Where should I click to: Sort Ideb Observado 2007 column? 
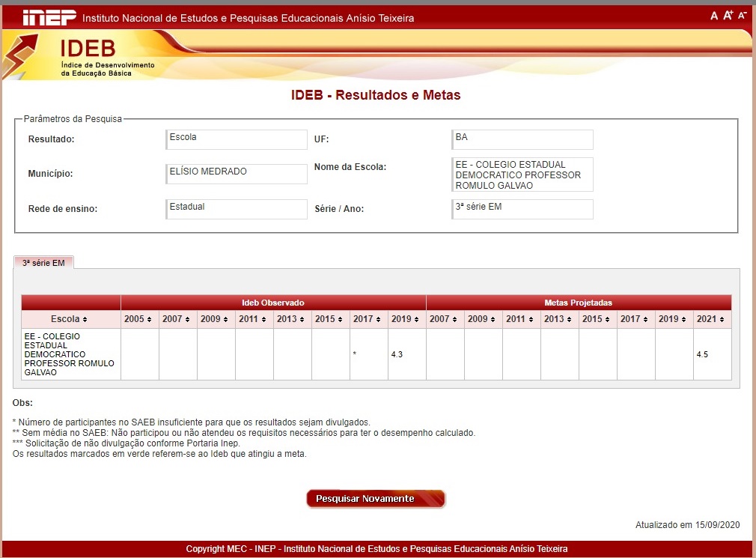coord(177,319)
